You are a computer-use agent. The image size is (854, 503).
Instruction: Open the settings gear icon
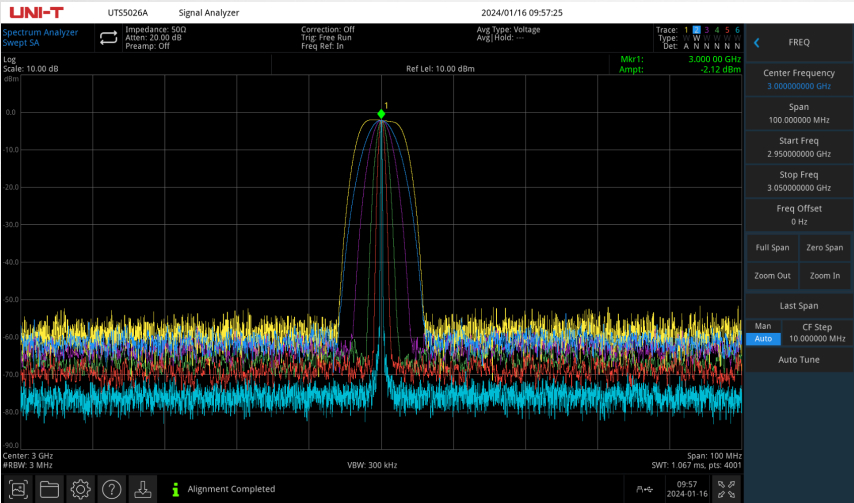[x=81, y=489]
